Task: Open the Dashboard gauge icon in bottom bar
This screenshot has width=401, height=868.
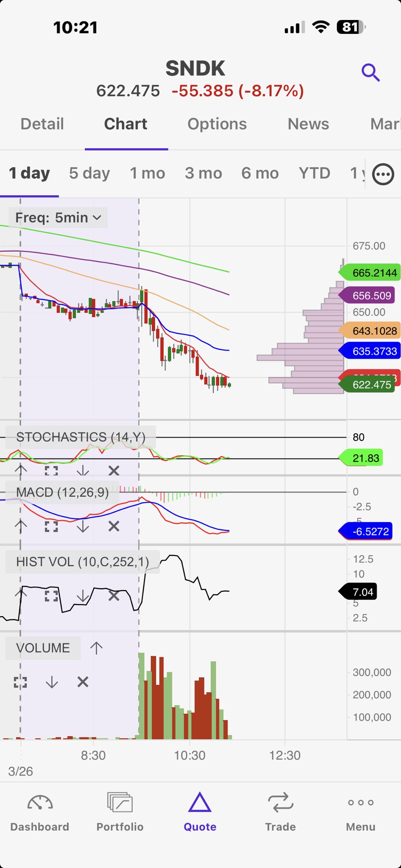Action: (40, 802)
